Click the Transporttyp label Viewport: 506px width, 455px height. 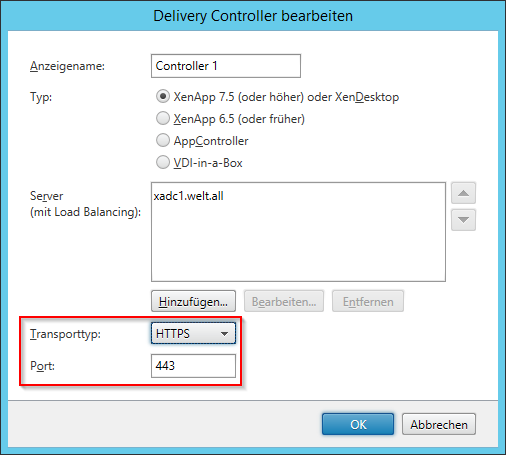point(65,334)
